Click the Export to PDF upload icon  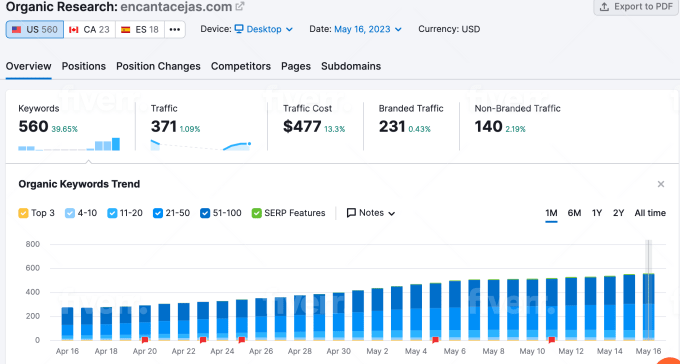[x=604, y=7]
